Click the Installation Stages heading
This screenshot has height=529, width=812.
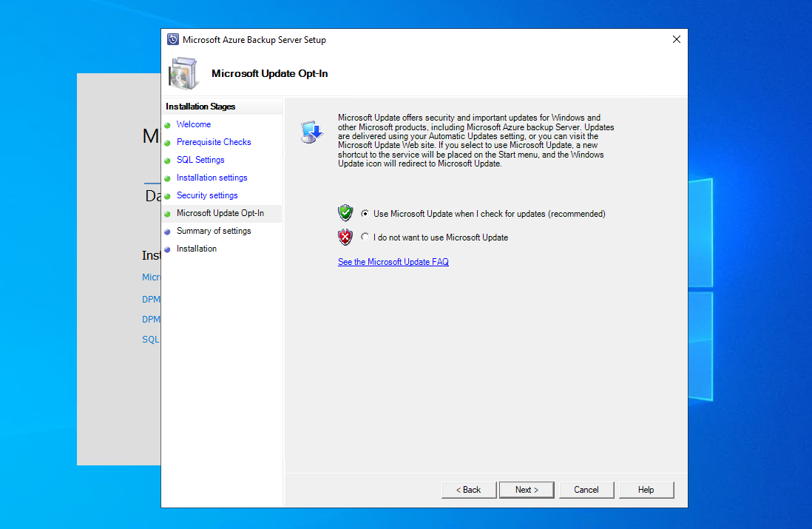click(200, 107)
